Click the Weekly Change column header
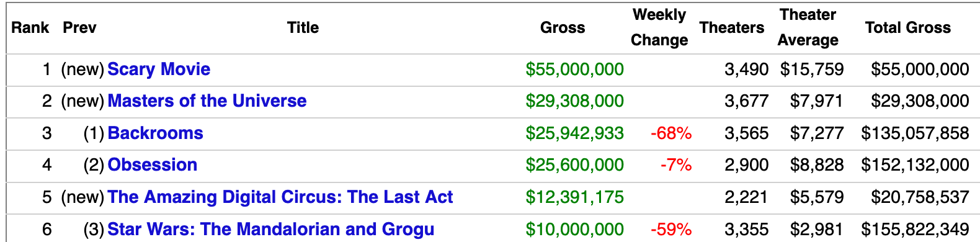980x242 pixels. (x=659, y=27)
